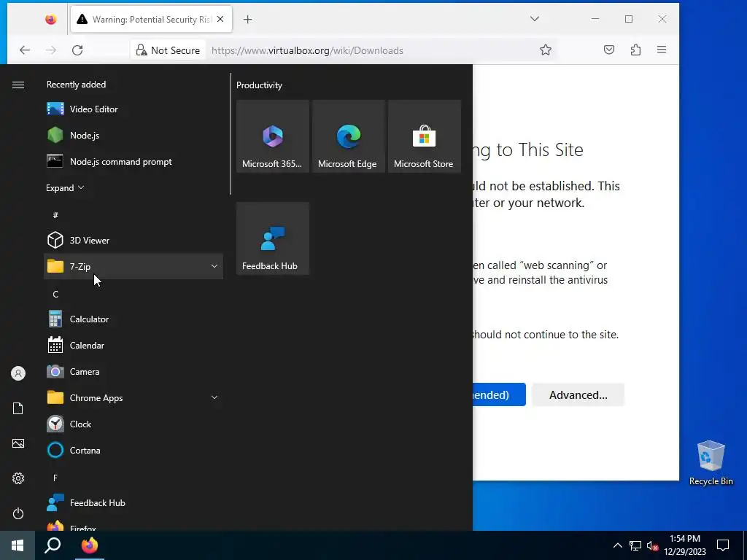Open a new Firefox tab

click(248, 19)
